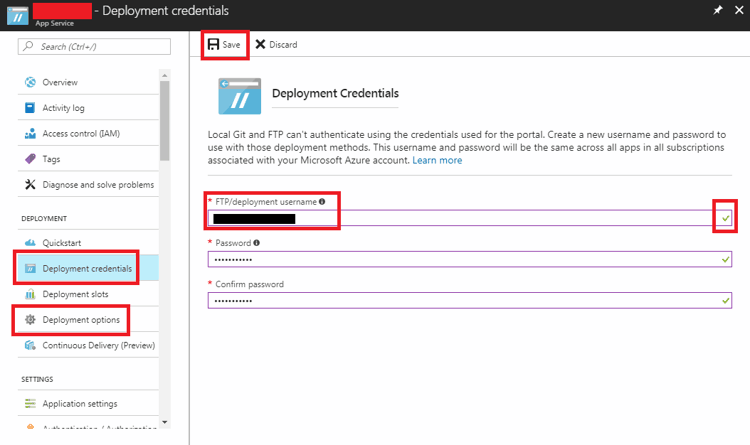Image resolution: width=750 pixels, height=445 pixels.
Task: Click the info icon beside FTP/deployment username
Action: coord(322,201)
